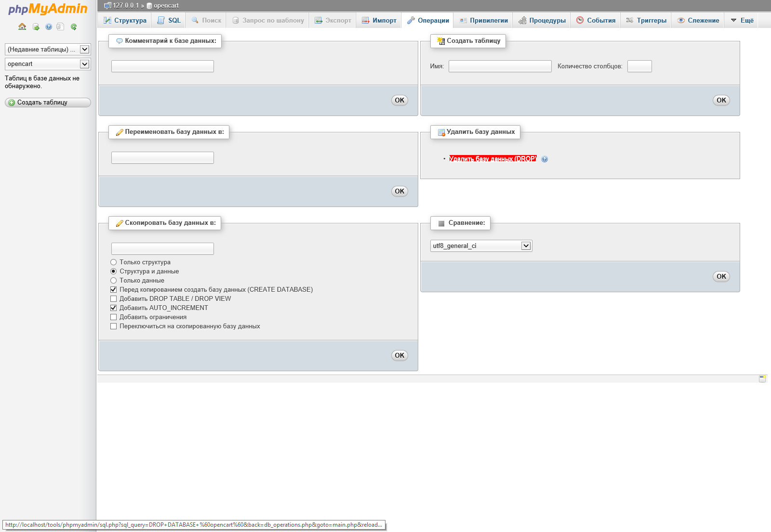
Task: Open the phpMyAdmin documentation icon
Action: [x=49, y=27]
